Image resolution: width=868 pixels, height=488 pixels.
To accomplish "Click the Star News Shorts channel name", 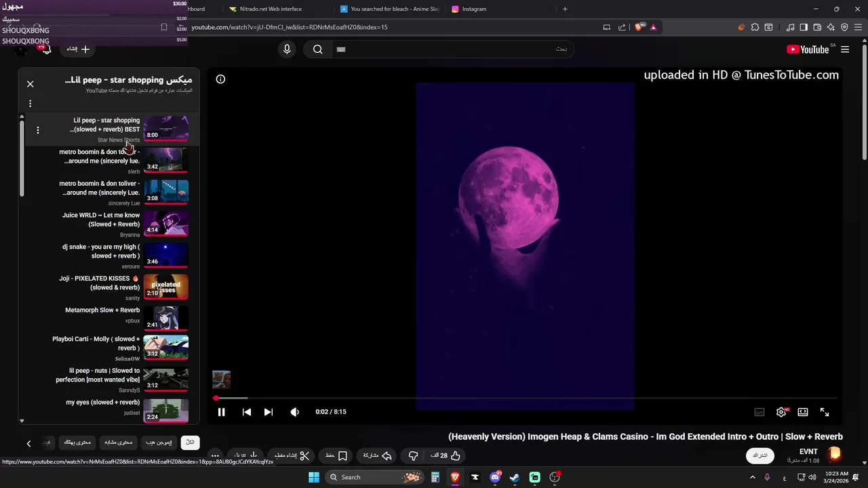I will coord(119,140).
